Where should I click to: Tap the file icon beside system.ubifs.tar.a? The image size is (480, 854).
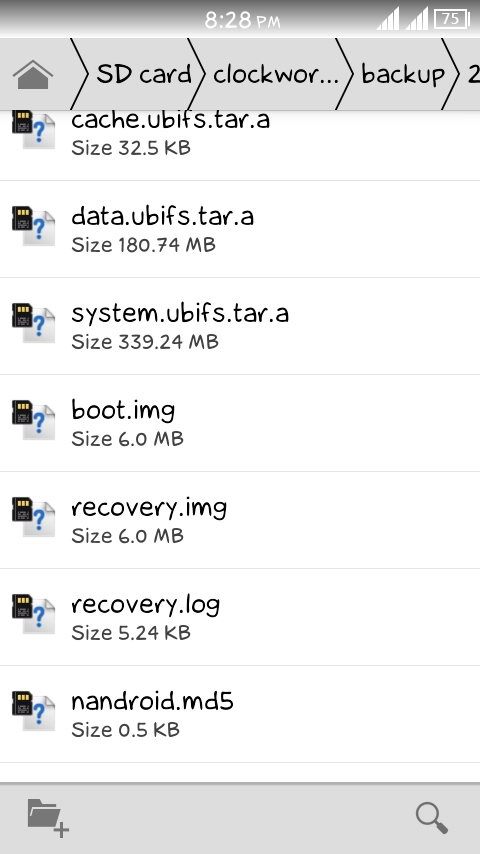pyautogui.click(x=33, y=323)
